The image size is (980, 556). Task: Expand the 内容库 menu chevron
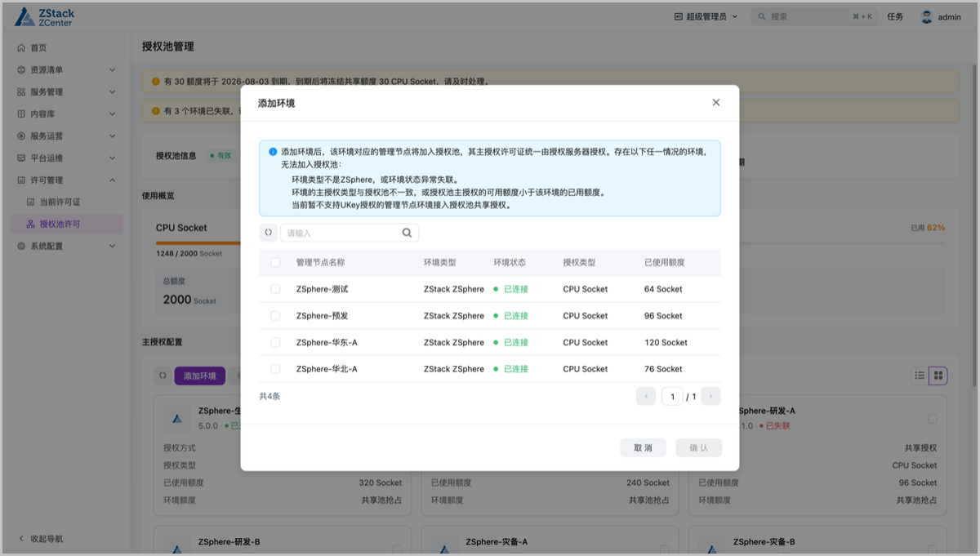112,114
